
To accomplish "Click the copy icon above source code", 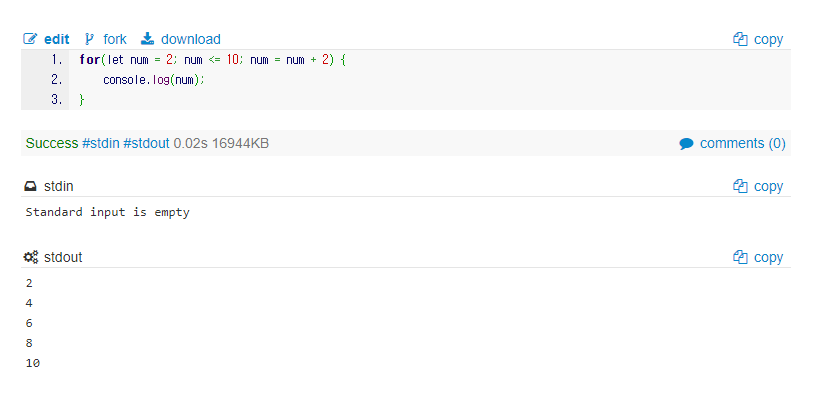I will (740, 39).
